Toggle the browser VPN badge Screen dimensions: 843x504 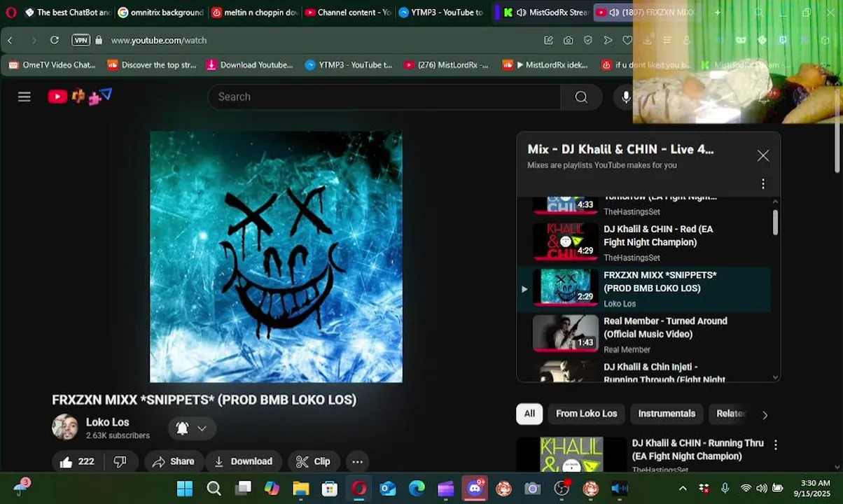[x=81, y=40]
